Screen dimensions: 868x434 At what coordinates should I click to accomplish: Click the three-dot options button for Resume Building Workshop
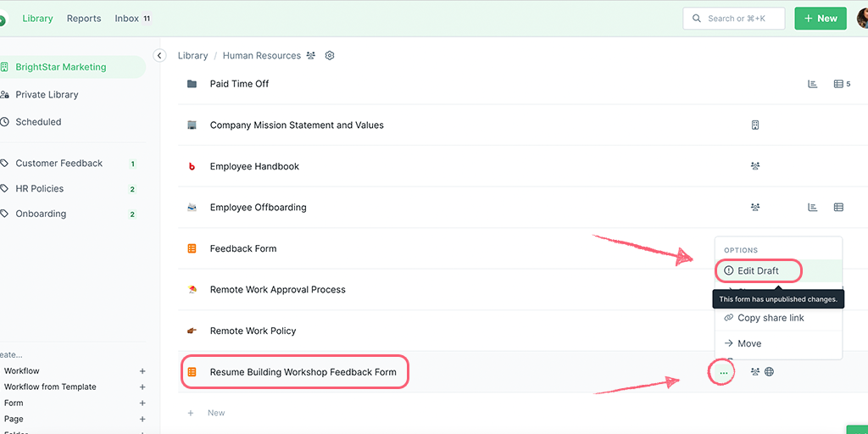723,372
